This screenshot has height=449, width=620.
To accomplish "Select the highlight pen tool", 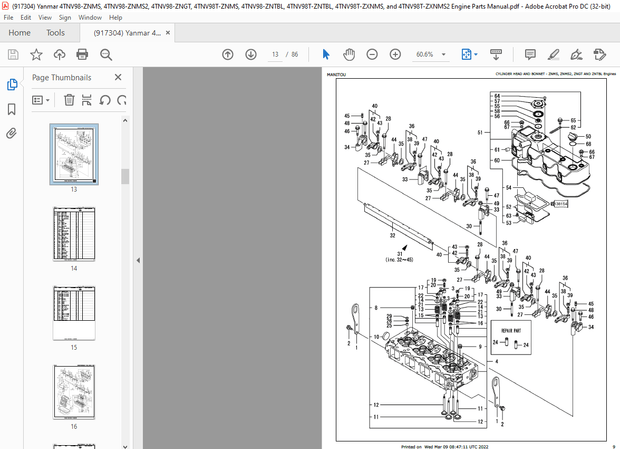I will (x=554, y=55).
